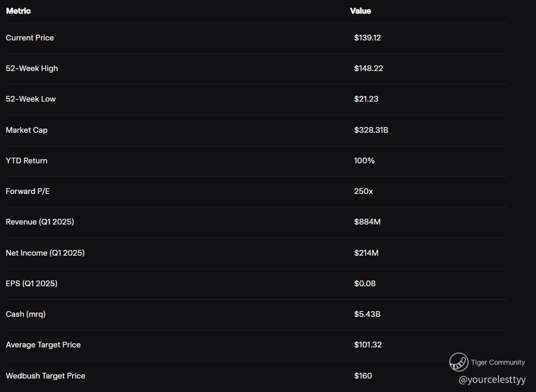The image size is (536, 392).
Task: Select the Current Price row label
Action: 30,38
